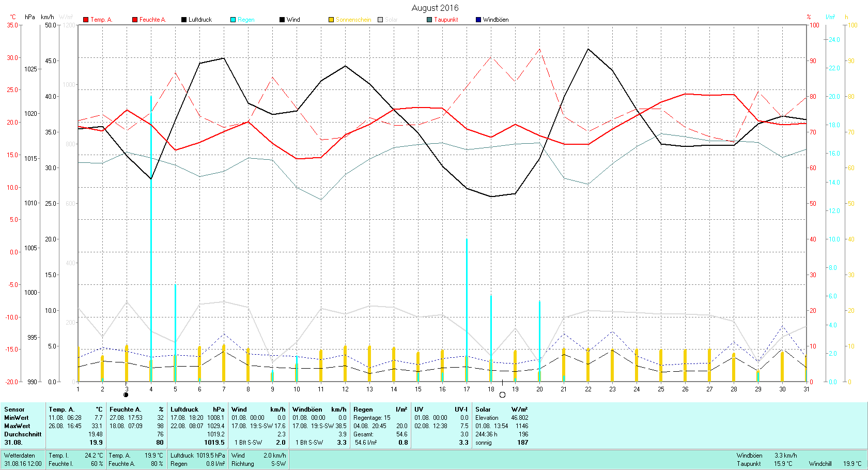Select the new moon icon below day 3
The width and height of the screenshot is (868, 470).
pyautogui.click(x=126, y=395)
